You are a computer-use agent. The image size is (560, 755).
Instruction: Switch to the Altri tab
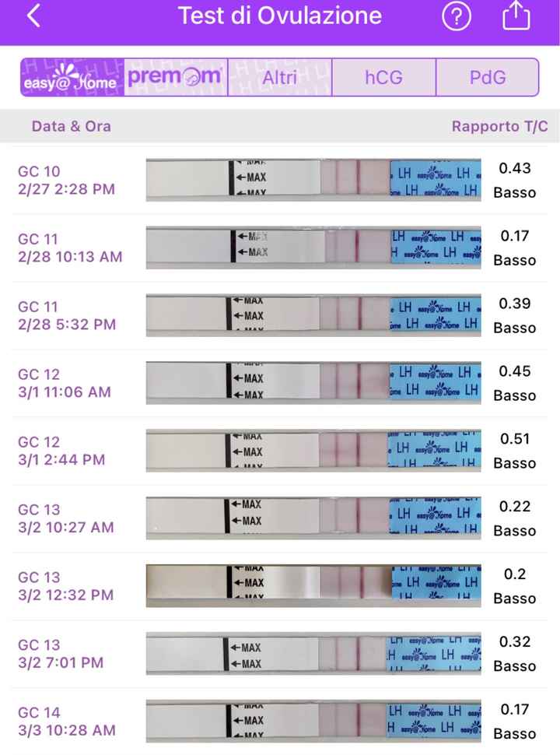(x=280, y=77)
